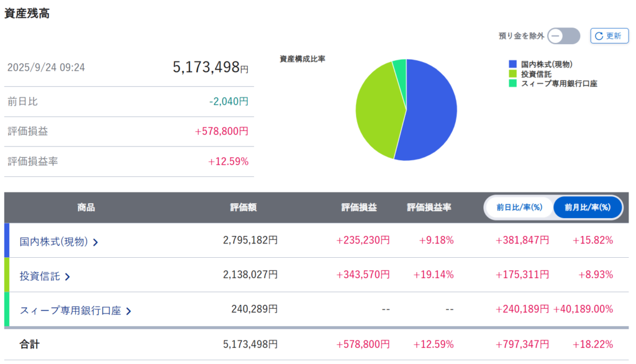The height and width of the screenshot is (364, 636).
Task: Click the 商品 column header
Action: [x=86, y=207]
